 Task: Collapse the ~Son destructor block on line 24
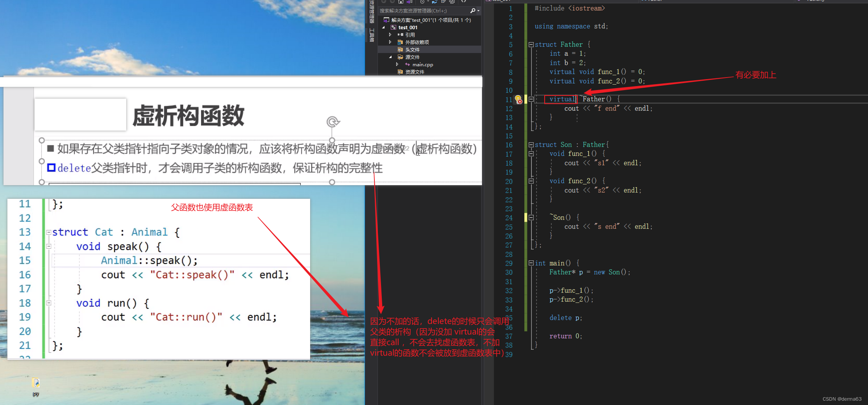pyautogui.click(x=531, y=218)
